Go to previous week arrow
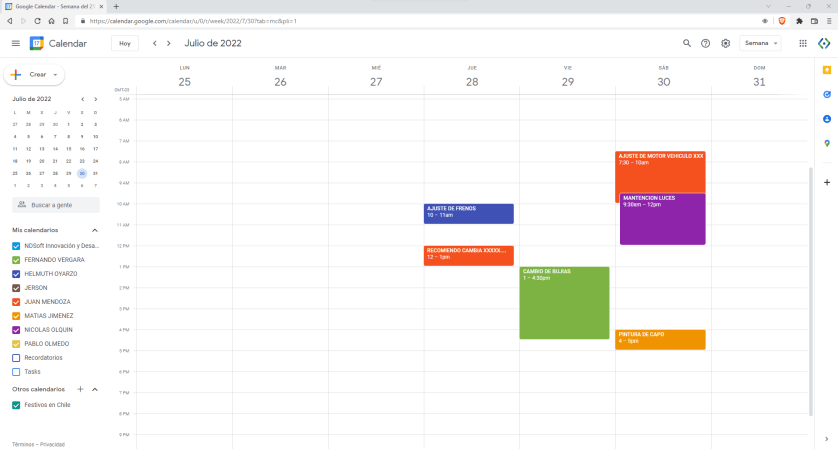 coord(154,43)
